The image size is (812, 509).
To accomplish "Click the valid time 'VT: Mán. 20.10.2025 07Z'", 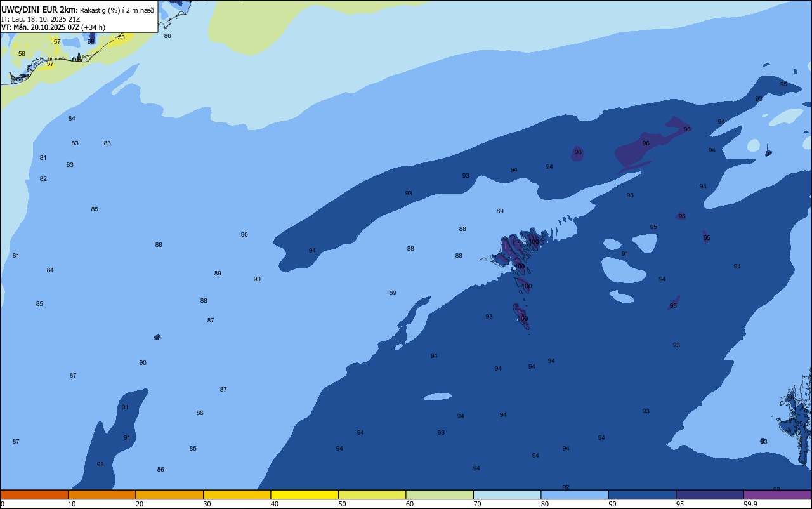I will (x=41, y=27).
